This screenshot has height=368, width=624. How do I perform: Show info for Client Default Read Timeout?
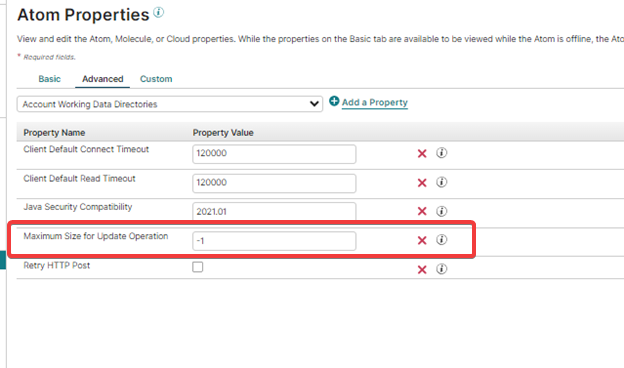click(441, 182)
